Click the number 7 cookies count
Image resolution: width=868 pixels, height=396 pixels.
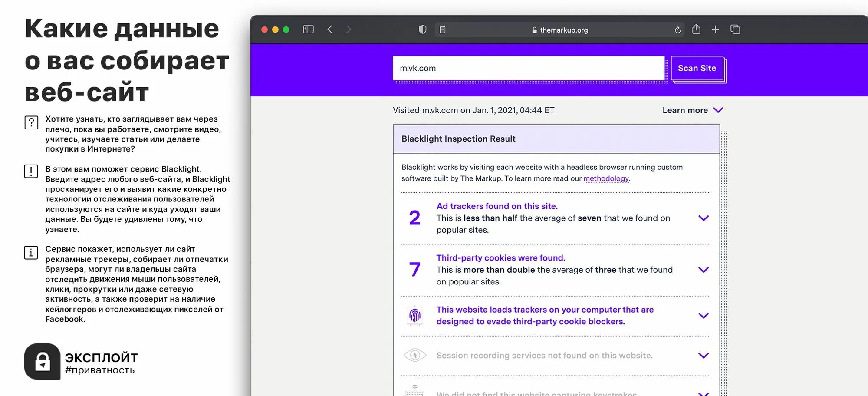pyautogui.click(x=414, y=269)
